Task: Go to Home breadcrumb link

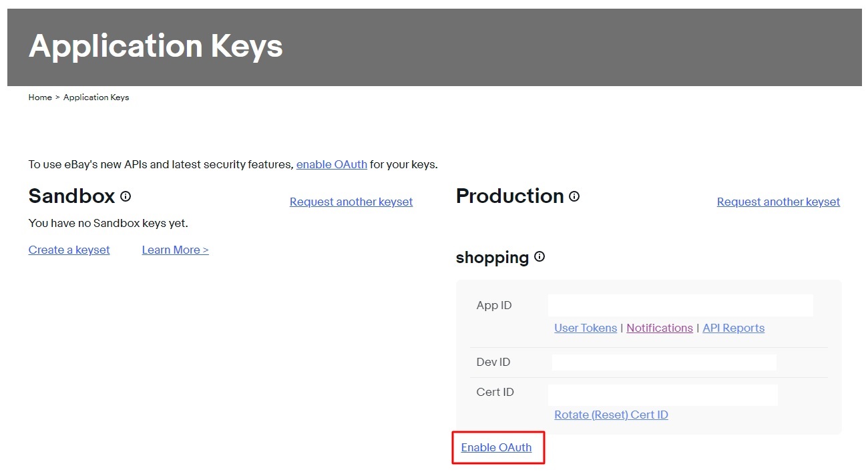Action: point(40,97)
